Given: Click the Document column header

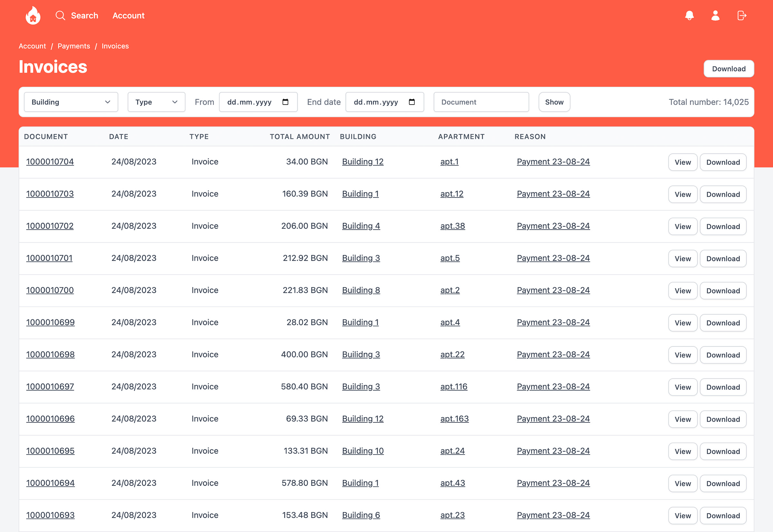Looking at the screenshot, I should [46, 137].
